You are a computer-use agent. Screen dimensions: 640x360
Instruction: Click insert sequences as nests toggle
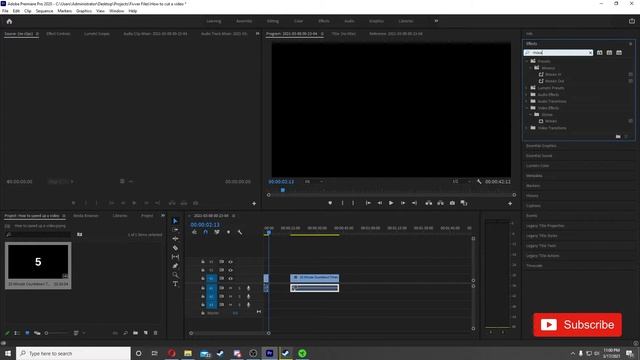tap(194, 232)
